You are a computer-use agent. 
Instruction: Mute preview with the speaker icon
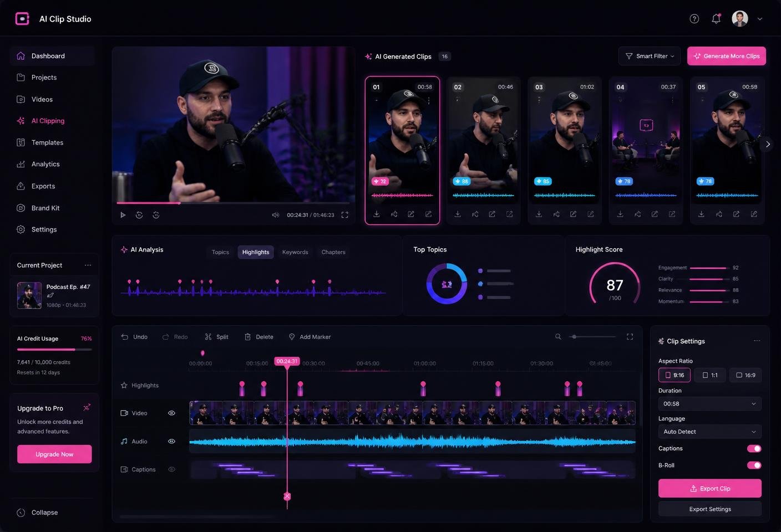pos(275,215)
